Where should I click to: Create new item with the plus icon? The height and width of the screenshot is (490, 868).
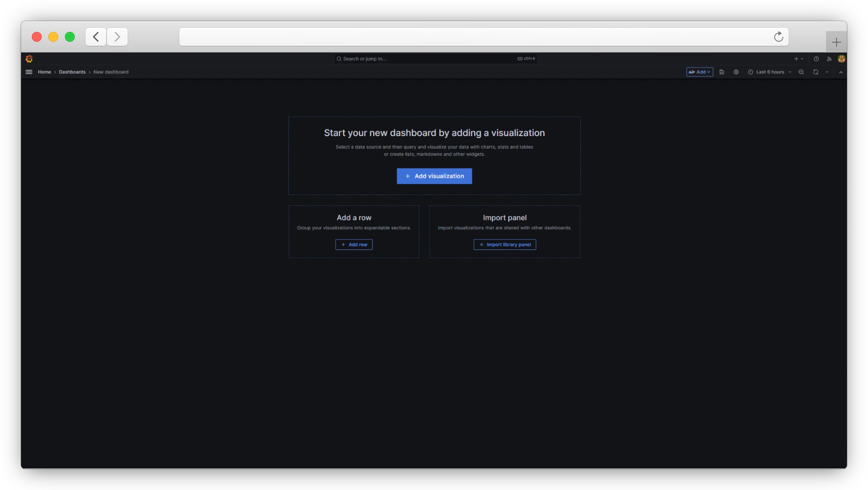tap(796, 59)
